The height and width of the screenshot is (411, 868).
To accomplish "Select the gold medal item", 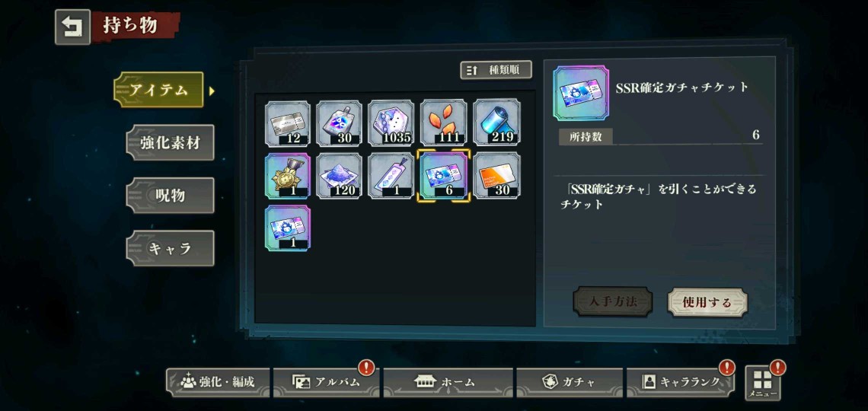I will pos(288,175).
